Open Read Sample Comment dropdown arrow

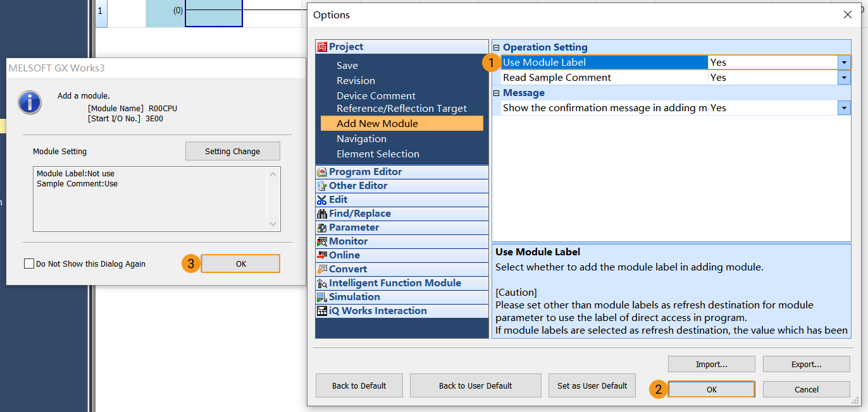tap(843, 78)
